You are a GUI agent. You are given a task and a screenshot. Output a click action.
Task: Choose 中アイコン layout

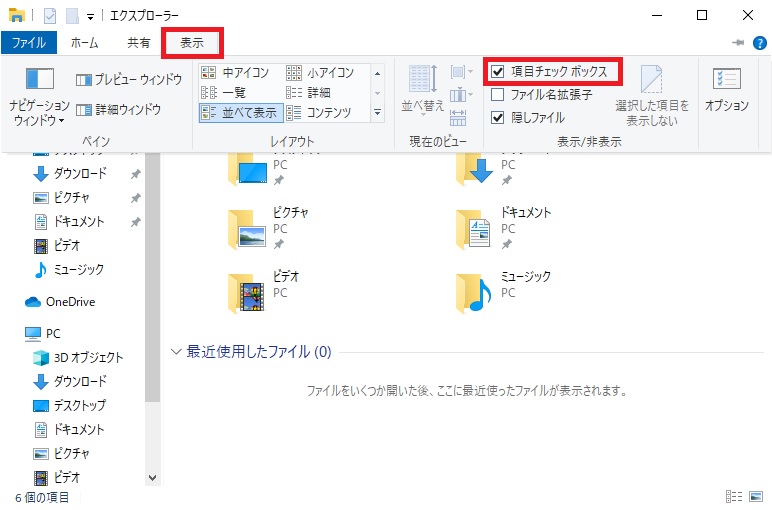coord(236,73)
